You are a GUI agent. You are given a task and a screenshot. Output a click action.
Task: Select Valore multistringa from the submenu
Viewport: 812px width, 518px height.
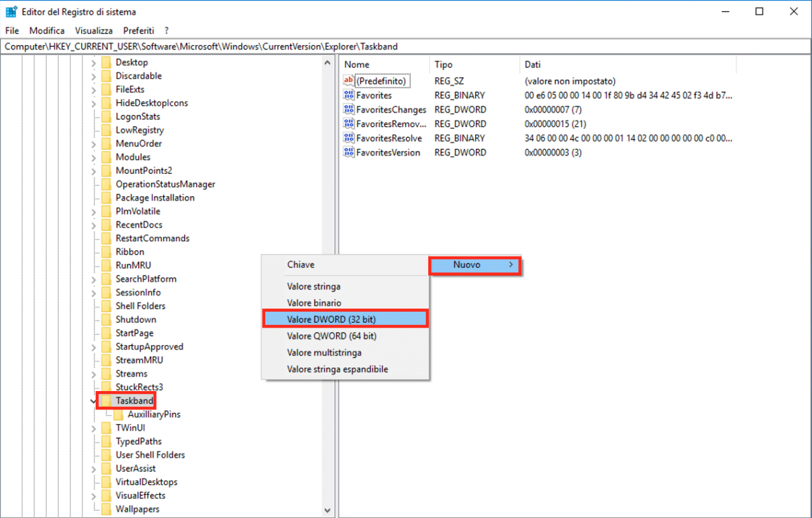[x=346, y=352]
